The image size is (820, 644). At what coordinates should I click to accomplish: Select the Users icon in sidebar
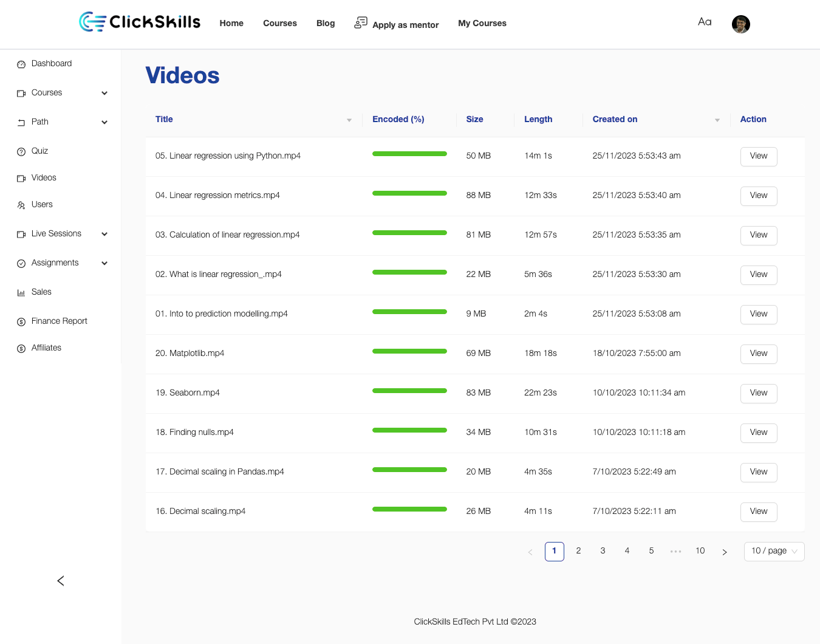[21, 204]
